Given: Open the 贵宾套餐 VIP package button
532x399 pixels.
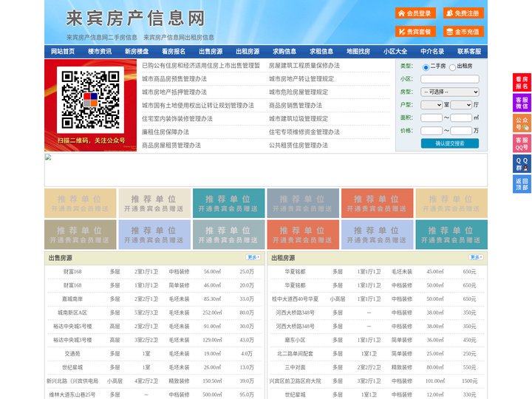Looking at the screenshot, I should tap(415, 32).
